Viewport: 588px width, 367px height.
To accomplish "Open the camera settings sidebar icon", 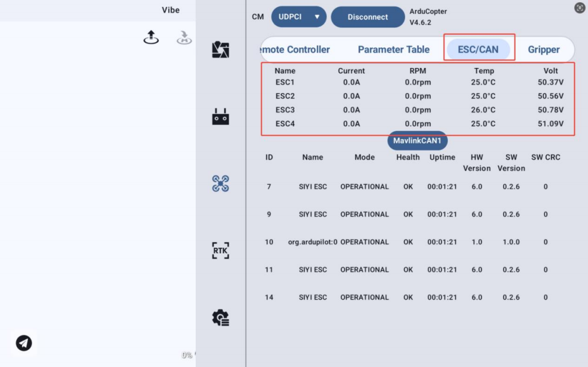I will click(x=221, y=50).
